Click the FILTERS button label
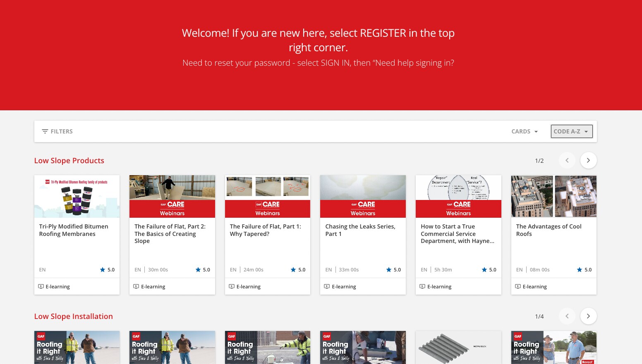 click(62, 131)
